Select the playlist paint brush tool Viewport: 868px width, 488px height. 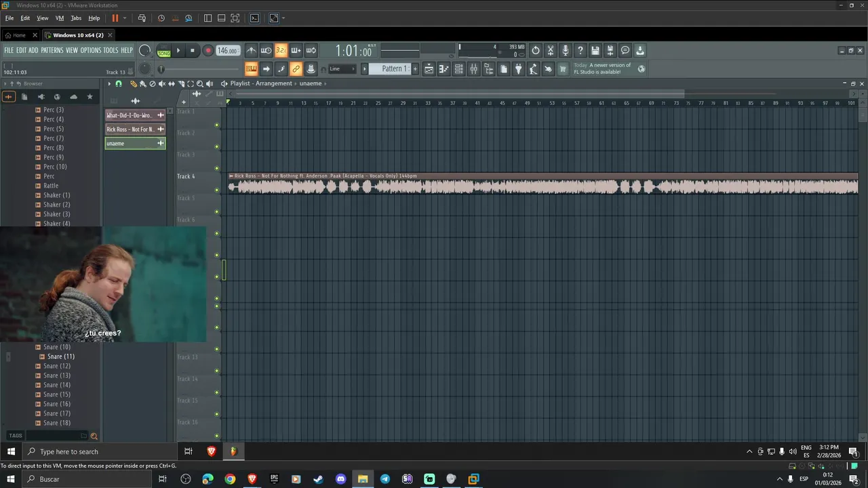143,83
